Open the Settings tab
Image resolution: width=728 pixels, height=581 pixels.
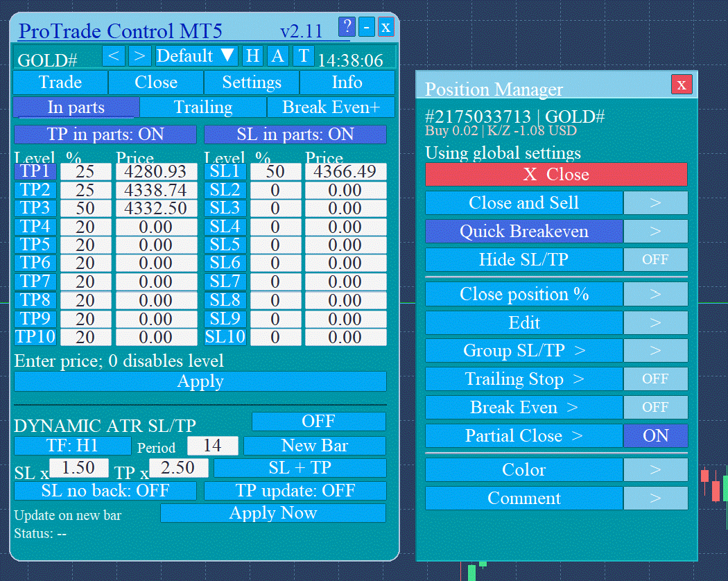pos(252,83)
